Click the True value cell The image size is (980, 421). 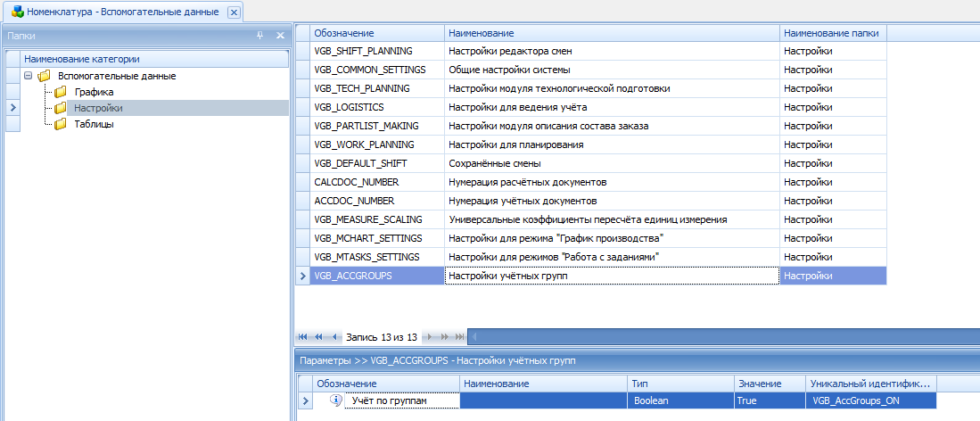[x=769, y=401]
